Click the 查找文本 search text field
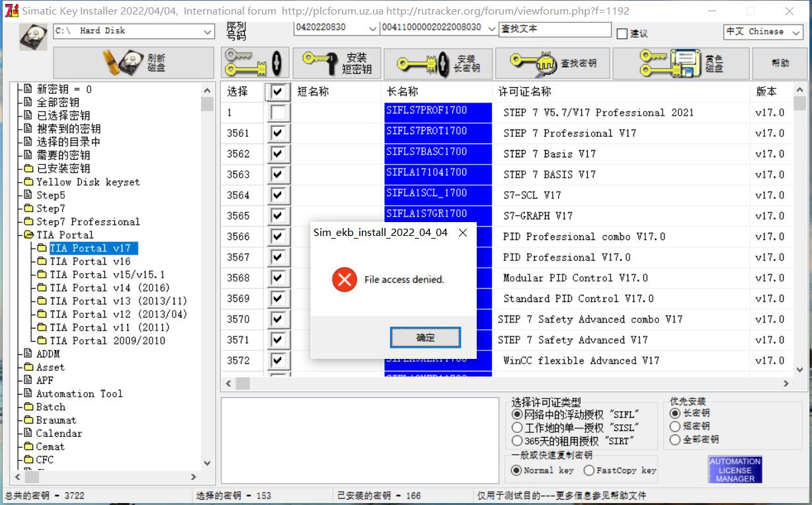Image resolution: width=812 pixels, height=505 pixels. [554, 30]
